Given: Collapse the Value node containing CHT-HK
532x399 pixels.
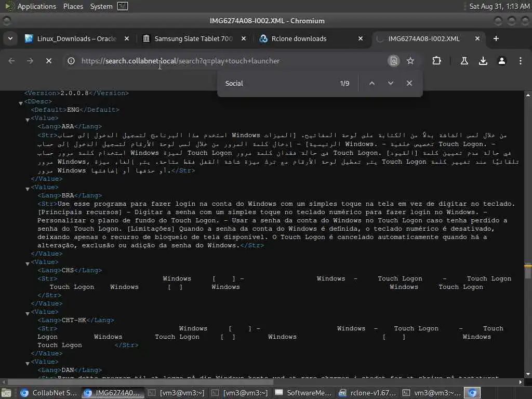Looking at the screenshot, I should pos(28,313).
